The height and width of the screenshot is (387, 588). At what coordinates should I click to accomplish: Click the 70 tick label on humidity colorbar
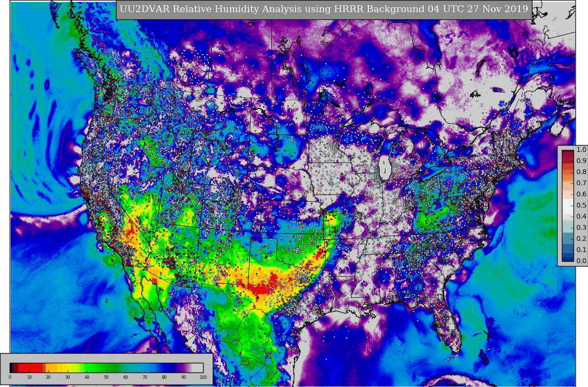tap(145, 377)
